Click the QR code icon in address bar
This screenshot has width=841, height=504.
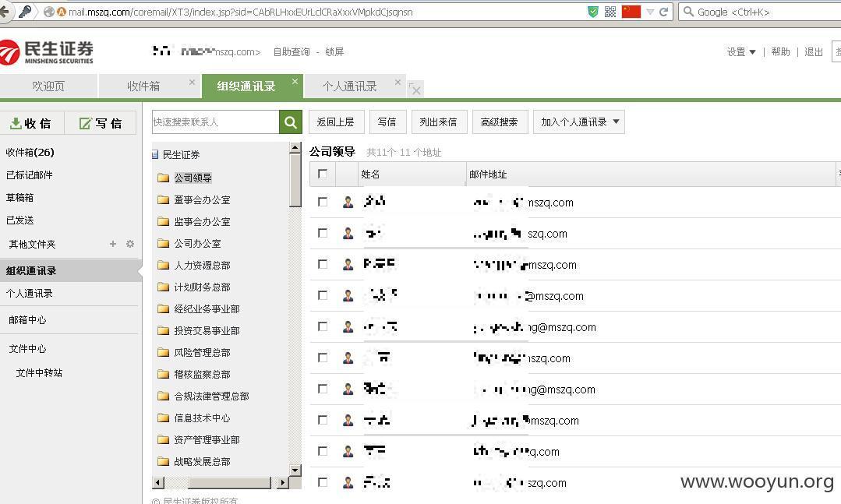[610, 12]
